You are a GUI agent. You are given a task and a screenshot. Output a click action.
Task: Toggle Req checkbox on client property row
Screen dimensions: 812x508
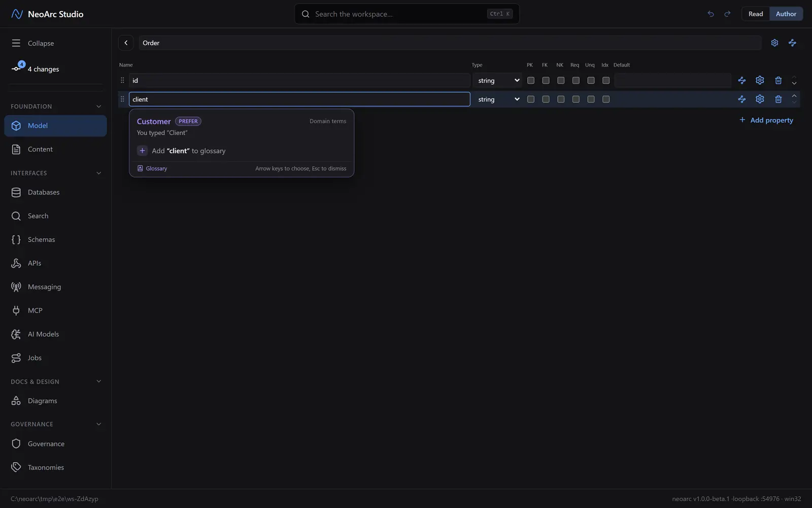click(576, 99)
